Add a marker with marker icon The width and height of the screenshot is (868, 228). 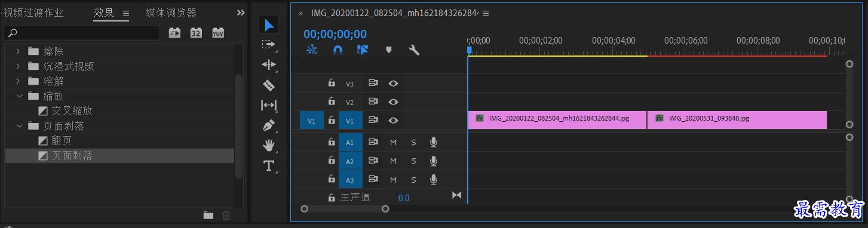click(x=388, y=50)
